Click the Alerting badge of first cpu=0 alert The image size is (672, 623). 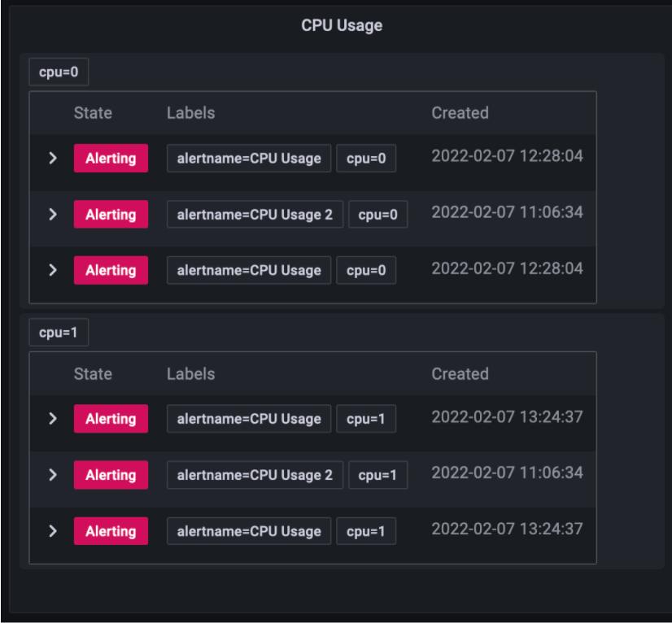111,158
